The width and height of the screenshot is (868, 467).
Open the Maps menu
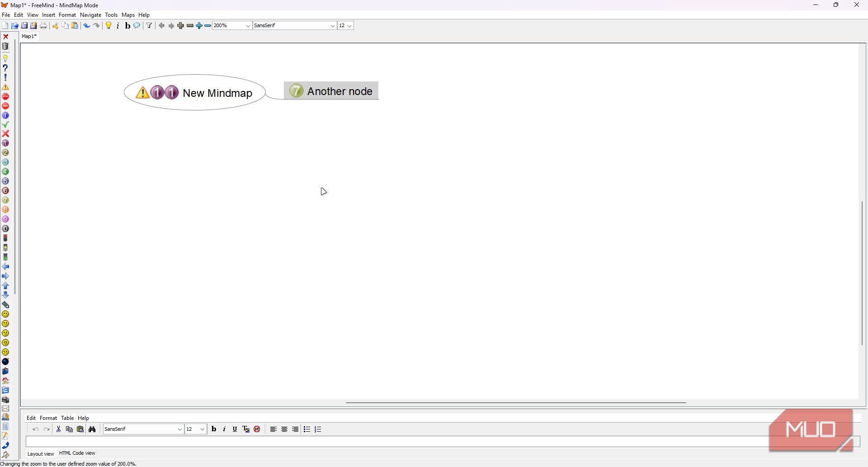[128, 15]
